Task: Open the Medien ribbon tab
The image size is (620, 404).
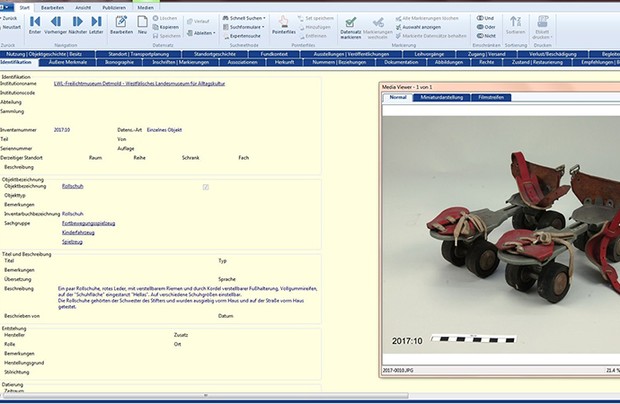Action: (146, 8)
